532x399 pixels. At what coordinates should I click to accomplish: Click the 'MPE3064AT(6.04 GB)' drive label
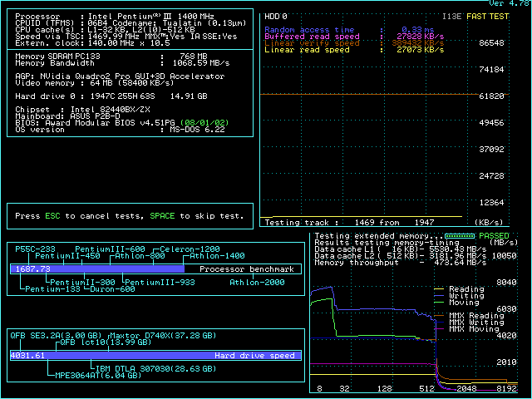[x=98, y=376]
